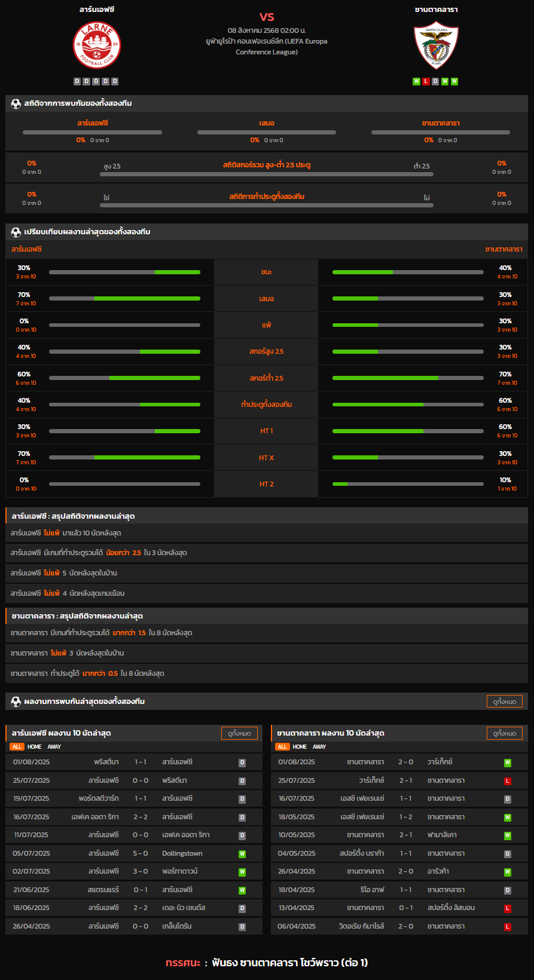Click W result badge for 02/07/2025 Larne match
The image size is (534, 980).
click(x=242, y=872)
